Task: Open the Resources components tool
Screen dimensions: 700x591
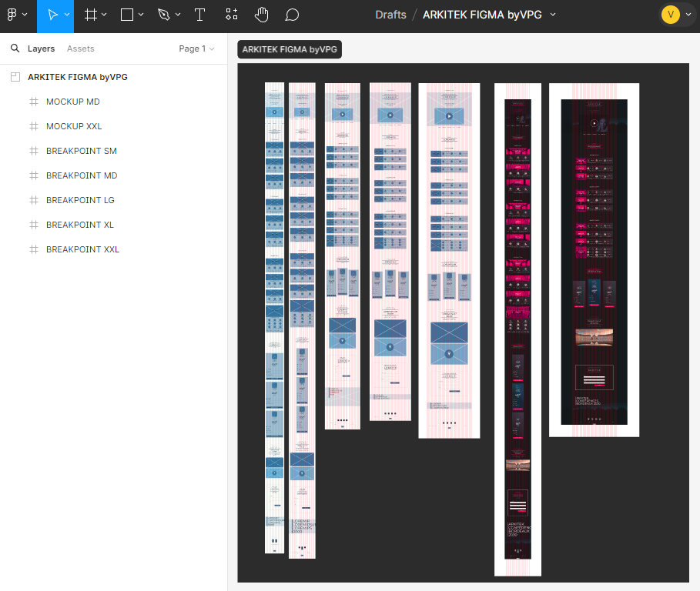Action: [x=232, y=15]
